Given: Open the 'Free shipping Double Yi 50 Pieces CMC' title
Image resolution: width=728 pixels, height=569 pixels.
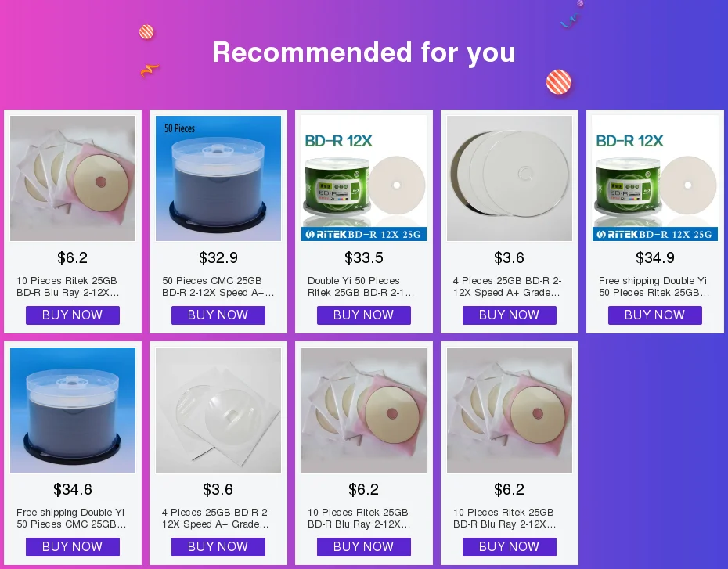Looking at the screenshot, I should pos(71,518).
